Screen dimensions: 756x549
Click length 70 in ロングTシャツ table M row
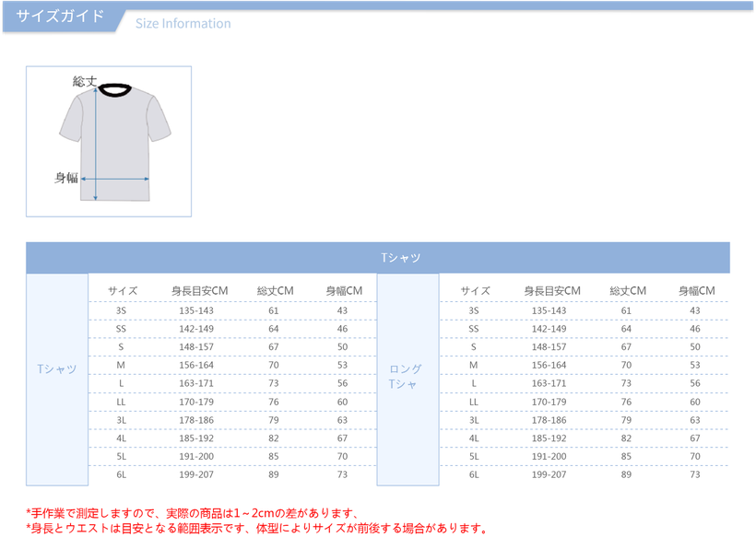tap(626, 365)
